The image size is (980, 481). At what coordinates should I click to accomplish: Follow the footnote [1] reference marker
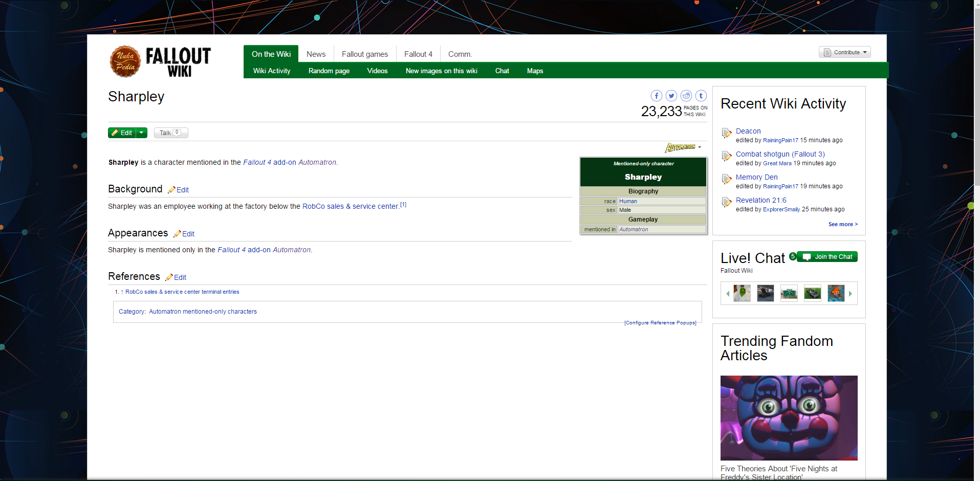tap(403, 205)
